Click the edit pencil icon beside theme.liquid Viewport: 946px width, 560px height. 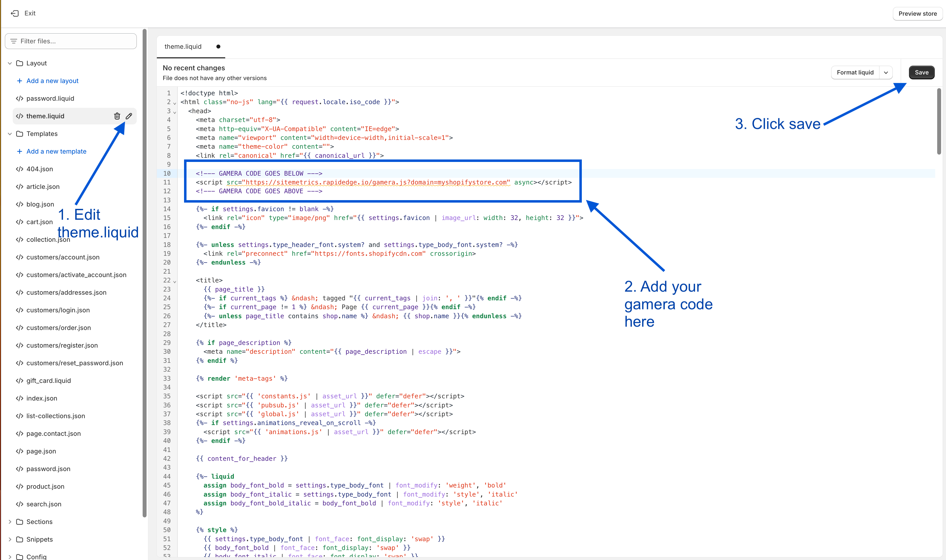coord(129,116)
